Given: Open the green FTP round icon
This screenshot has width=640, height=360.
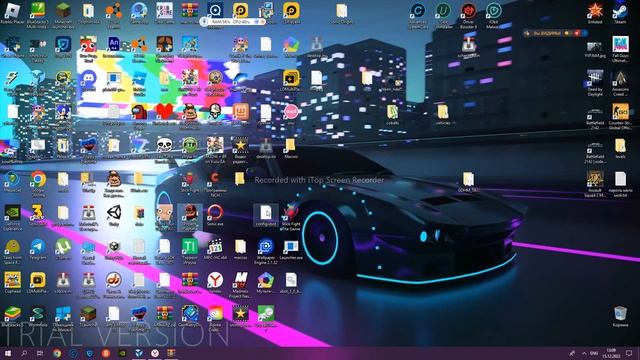Looking at the screenshot, I should pyautogui.click(x=190, y=145).
